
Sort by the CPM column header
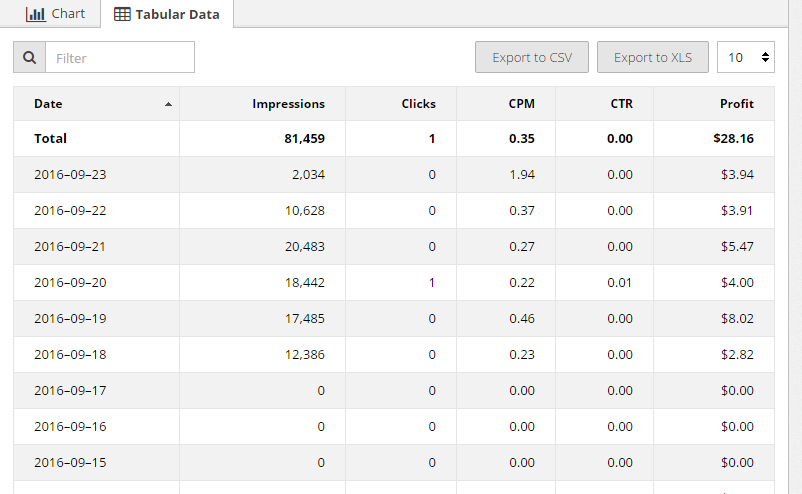pyautogui.click(x=520, y=104)
